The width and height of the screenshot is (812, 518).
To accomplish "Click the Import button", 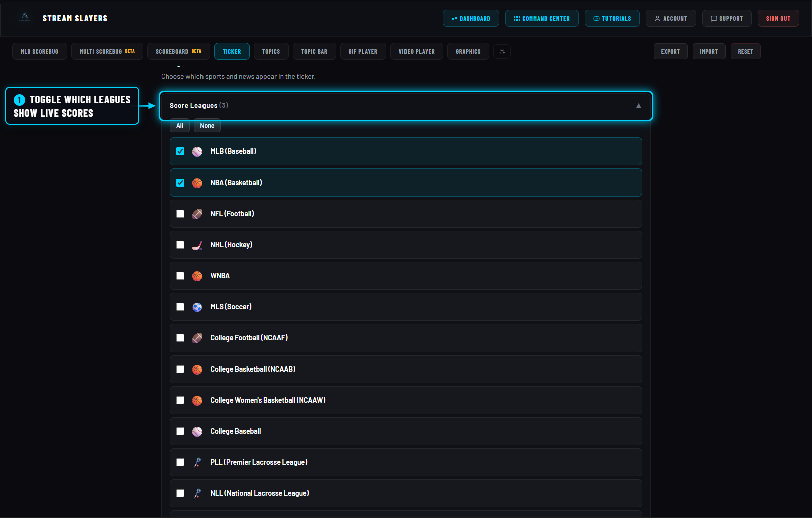I will click(x=709, y=52).
